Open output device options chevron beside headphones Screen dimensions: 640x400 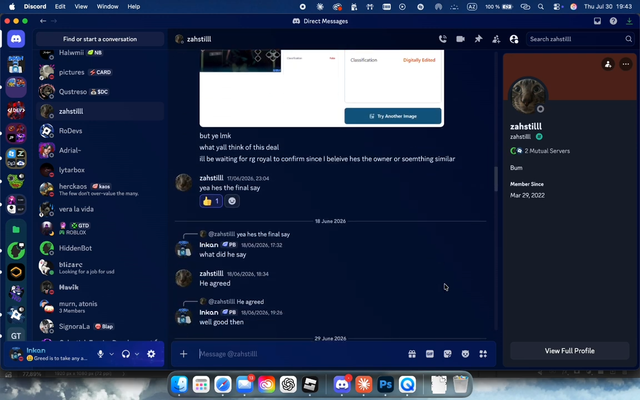point(137,354)
